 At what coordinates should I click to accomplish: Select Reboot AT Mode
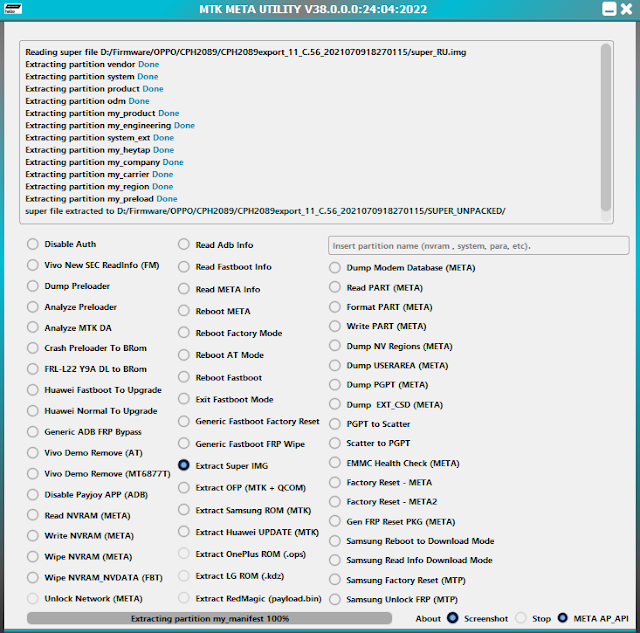(184, 355)
